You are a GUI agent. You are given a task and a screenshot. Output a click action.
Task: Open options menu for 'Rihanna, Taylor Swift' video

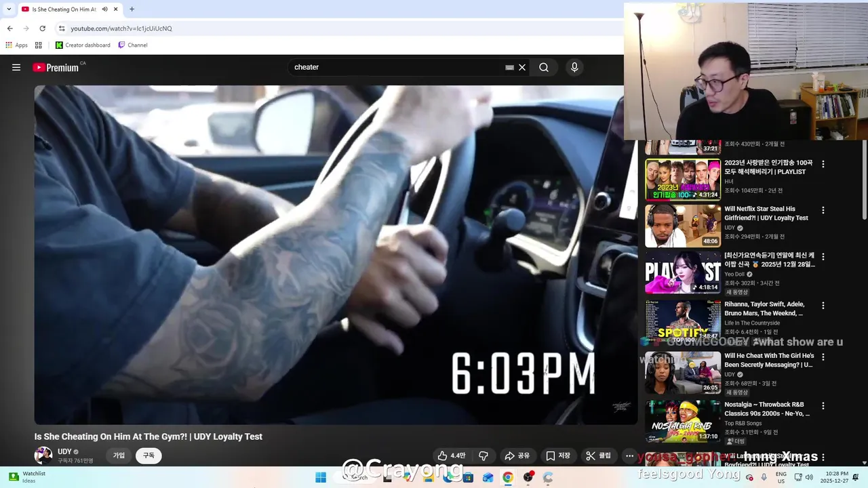click(x=823, y=306)
